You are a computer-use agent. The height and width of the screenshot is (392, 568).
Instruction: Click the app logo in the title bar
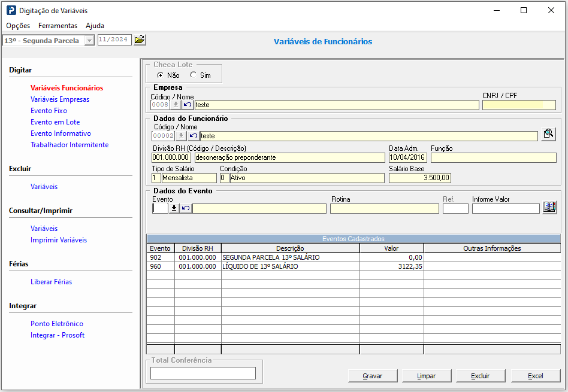(x=11, y=10)
